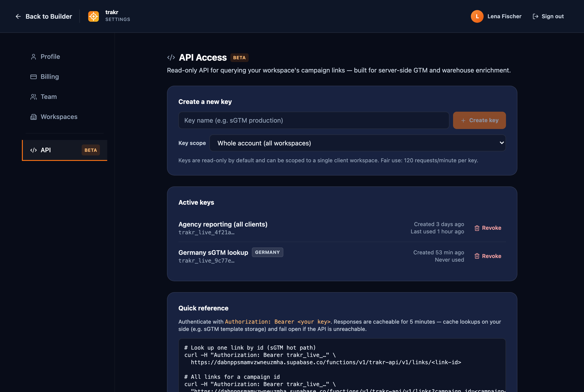Click the 'Create a new key' heading
This screenshot has width=584, height=392.
coord(205,102)
